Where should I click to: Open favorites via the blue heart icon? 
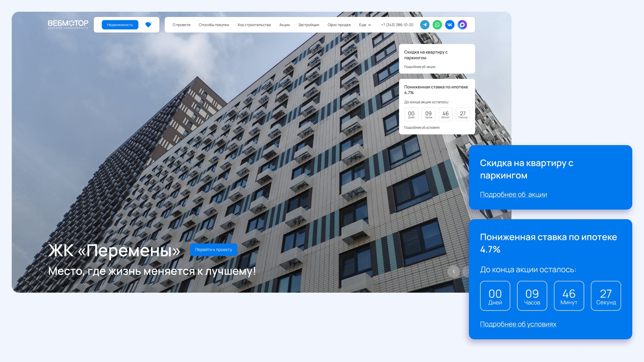click(x=148, y=24)
